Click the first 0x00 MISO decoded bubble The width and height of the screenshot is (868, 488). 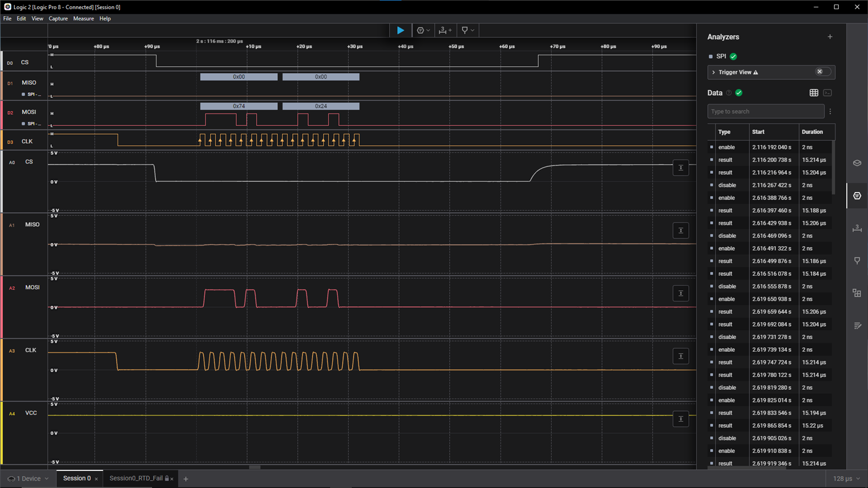(x=239, y=77)
